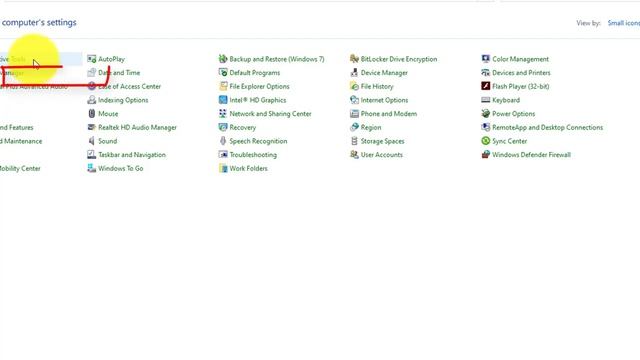Click the Realtek HD Audio Manager label
Image resolution: width=640 pixels, height=360 pixels.
pos(137,127)
